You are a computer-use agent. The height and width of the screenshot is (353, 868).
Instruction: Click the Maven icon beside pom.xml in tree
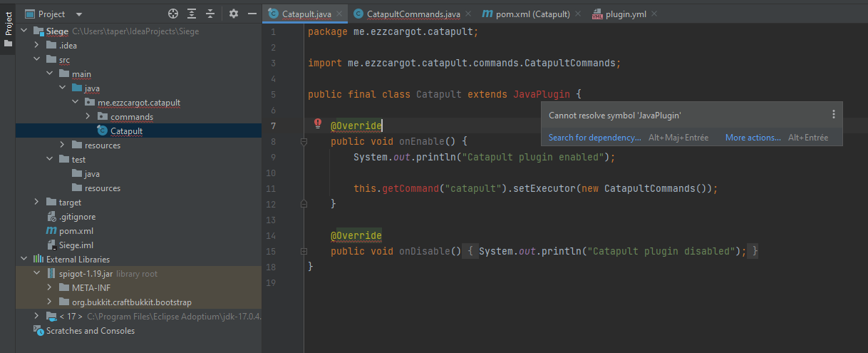[x=51, y=231]
